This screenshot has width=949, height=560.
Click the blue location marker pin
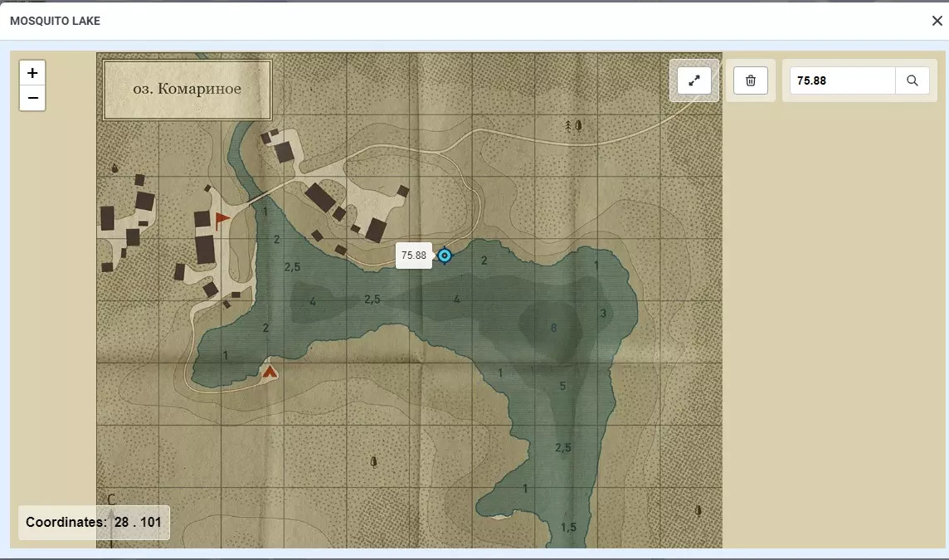click(445, 256)
